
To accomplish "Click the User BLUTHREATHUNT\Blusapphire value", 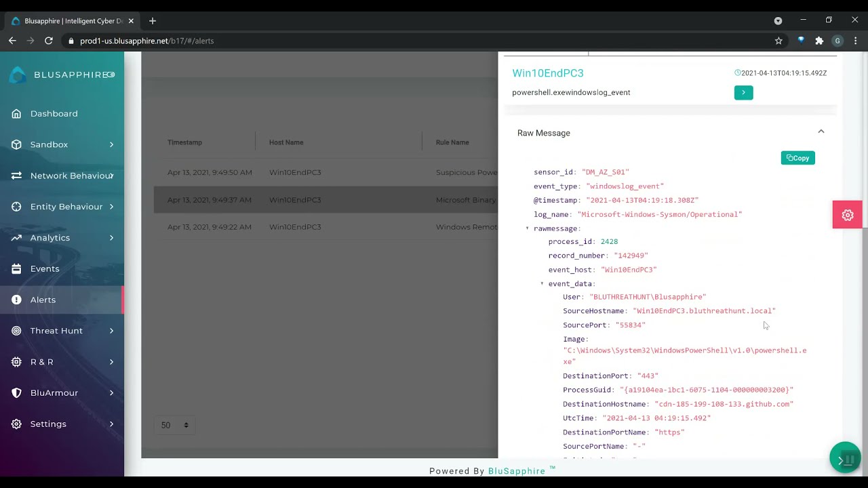I will coord(648,297).
